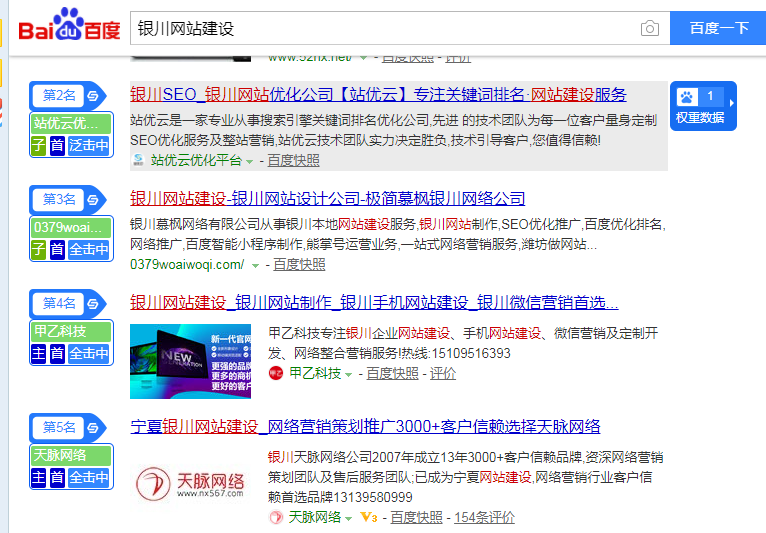Click the V3 verification badge

coord(369,517)
